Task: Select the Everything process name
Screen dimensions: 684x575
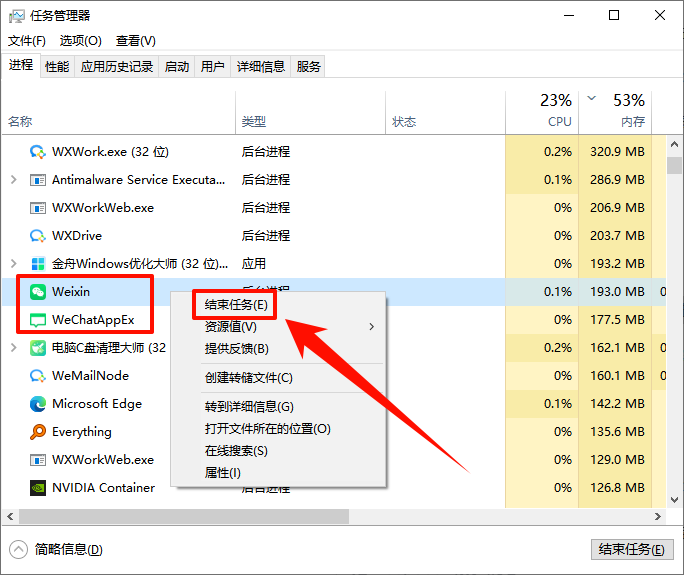Action: (x=82, y=432)
